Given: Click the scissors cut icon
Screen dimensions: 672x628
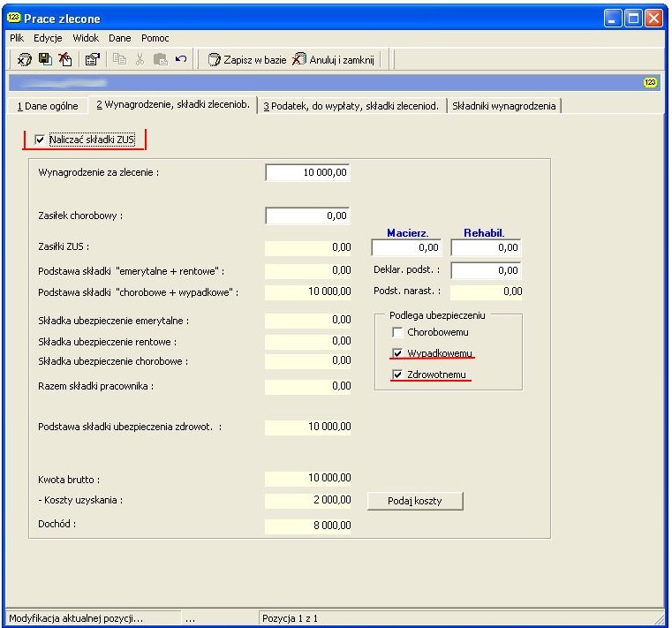Looking at the screenshot, I should coord(140,59).
